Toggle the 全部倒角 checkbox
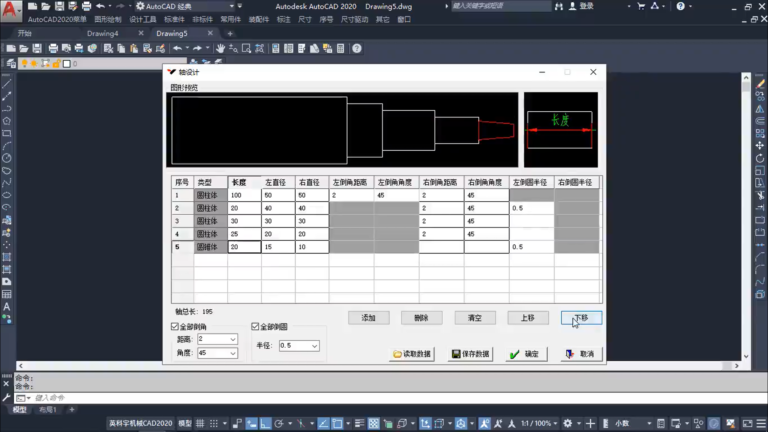This screenshot has height=432, width=768. pyautogui.click(x=175, y=326)
